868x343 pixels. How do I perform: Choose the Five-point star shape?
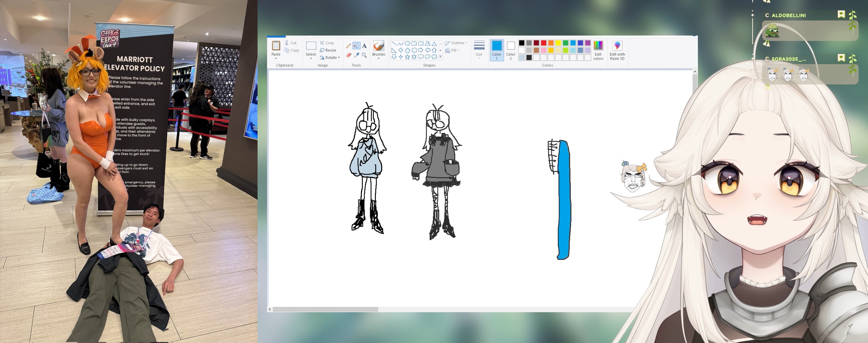(407, 57)
